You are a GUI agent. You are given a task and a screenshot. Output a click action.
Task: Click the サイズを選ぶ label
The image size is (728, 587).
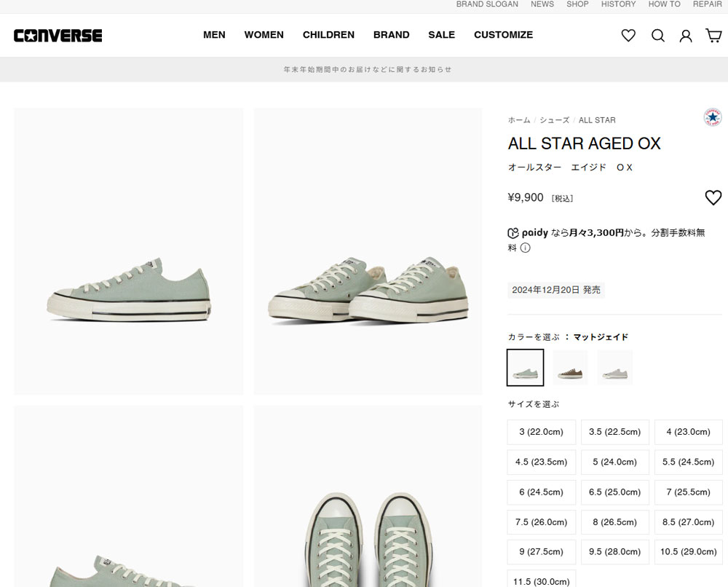point(534,404)
